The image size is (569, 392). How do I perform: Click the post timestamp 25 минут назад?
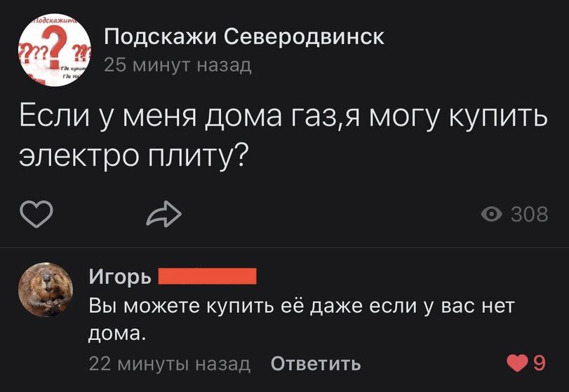click(x=177, y=65)
